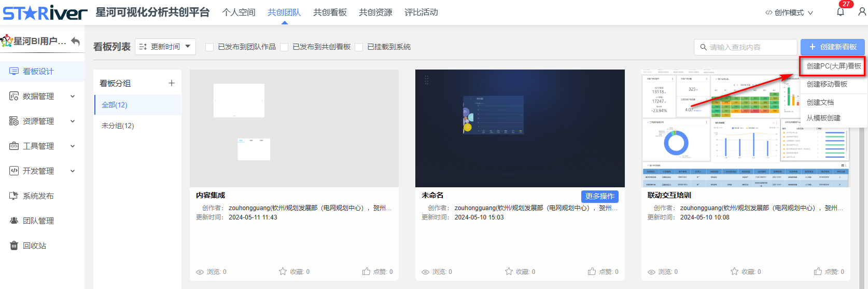
Task: Select 创建PC(大屏)看板 from the menu
Action: pos(833,66)
